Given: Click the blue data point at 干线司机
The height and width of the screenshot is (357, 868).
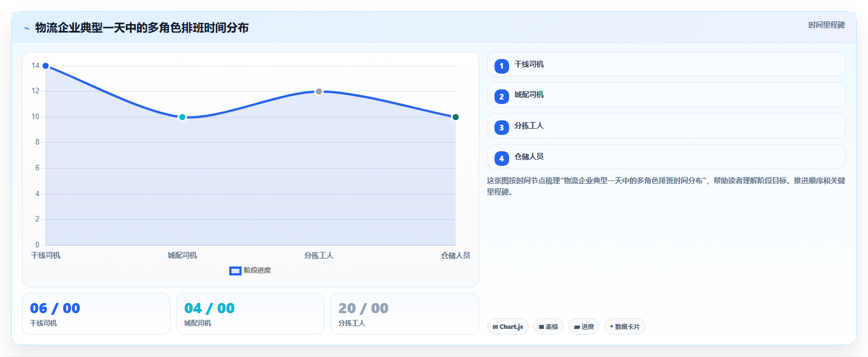Looking at the screenshot, I should (46, 66).
